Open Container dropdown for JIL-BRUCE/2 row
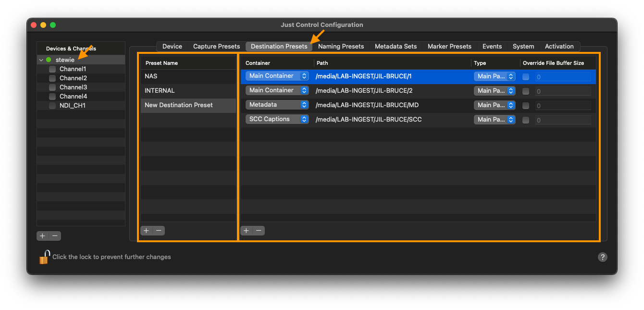The width and height of the screenshot is (644, 310). click(x=277, y=90)
